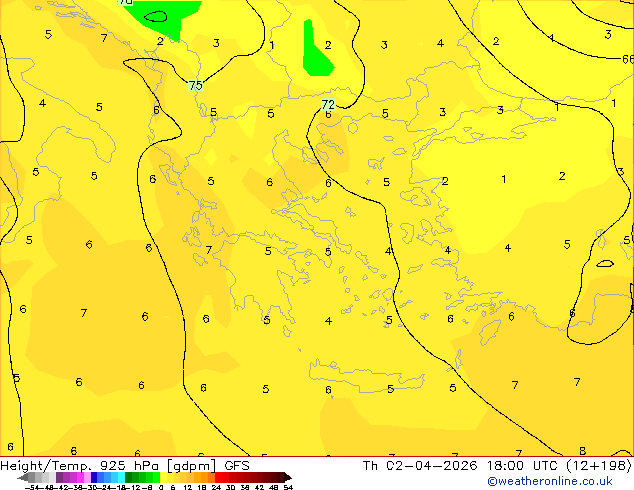Click the dark green swatch above -12
Viewport: 634px width, 490px height.
point(128,477)
